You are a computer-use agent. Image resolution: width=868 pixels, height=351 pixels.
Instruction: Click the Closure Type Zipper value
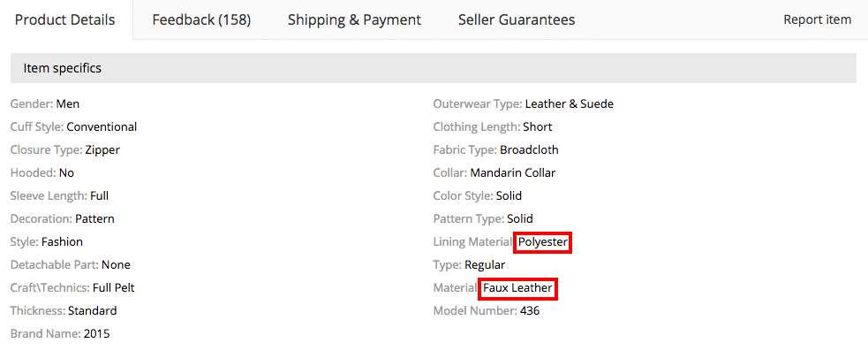coord(102,149)
